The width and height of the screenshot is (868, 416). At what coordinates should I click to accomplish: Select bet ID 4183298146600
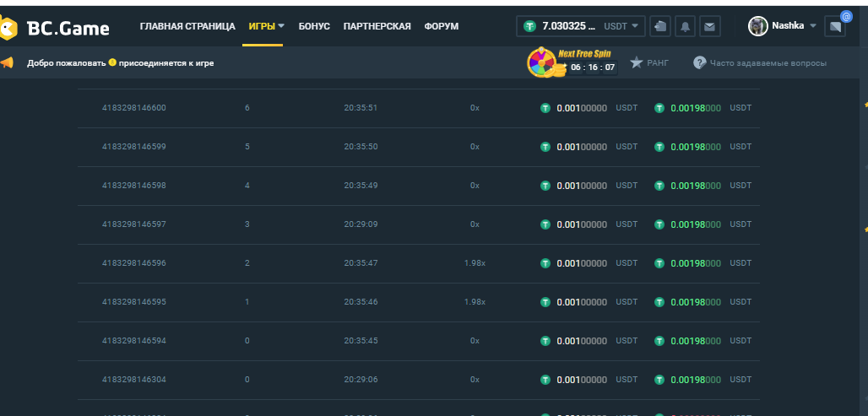coord(134,108)
